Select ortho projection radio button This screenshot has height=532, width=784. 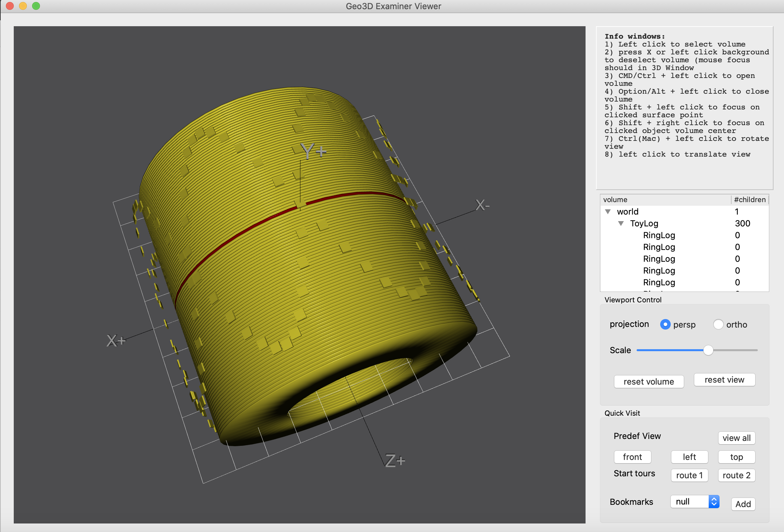(718, 325)
